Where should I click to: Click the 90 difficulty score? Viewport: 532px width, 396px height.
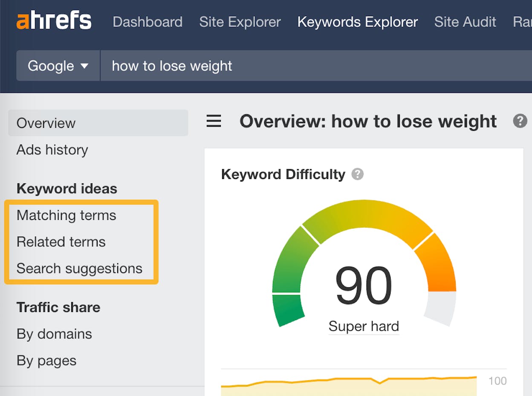pos(364,286)
